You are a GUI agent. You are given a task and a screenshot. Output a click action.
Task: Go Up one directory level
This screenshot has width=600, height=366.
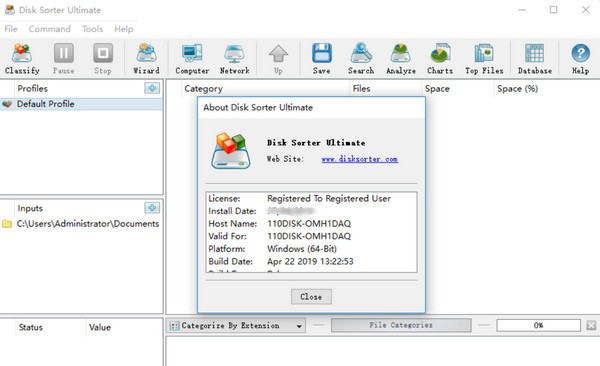278,59
